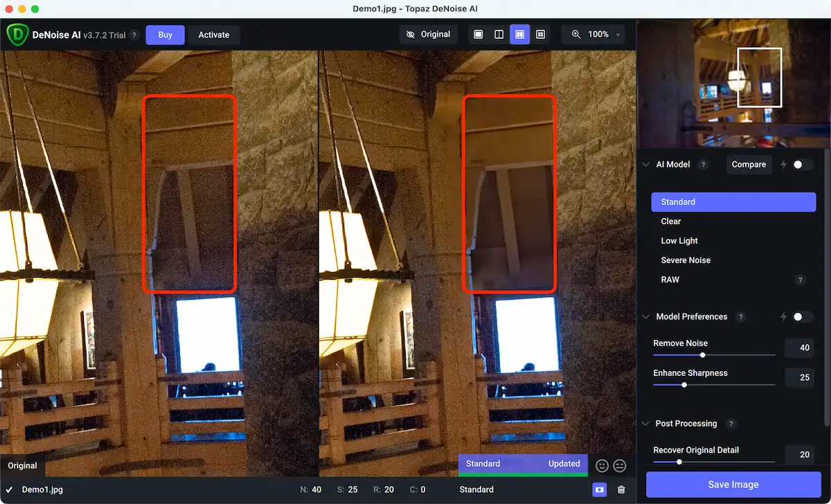Select the Demo1.jpg file entry
The image size is (831, 504).
42,489
